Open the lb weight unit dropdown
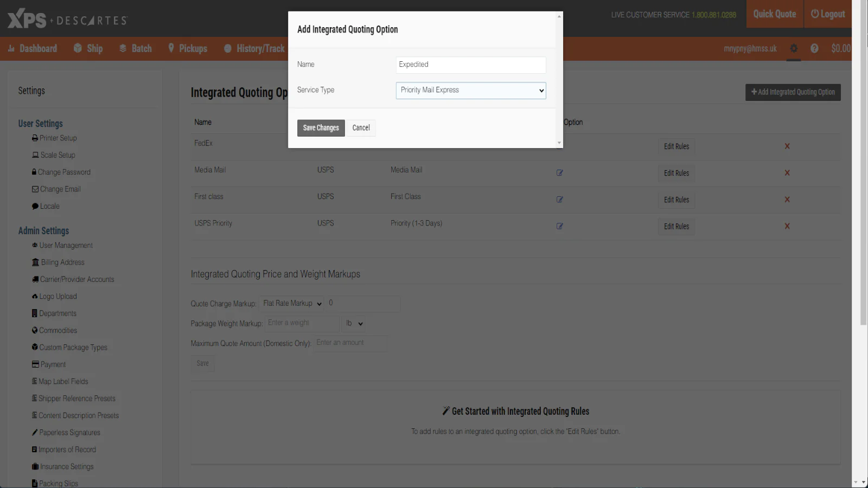 [353, 323]
